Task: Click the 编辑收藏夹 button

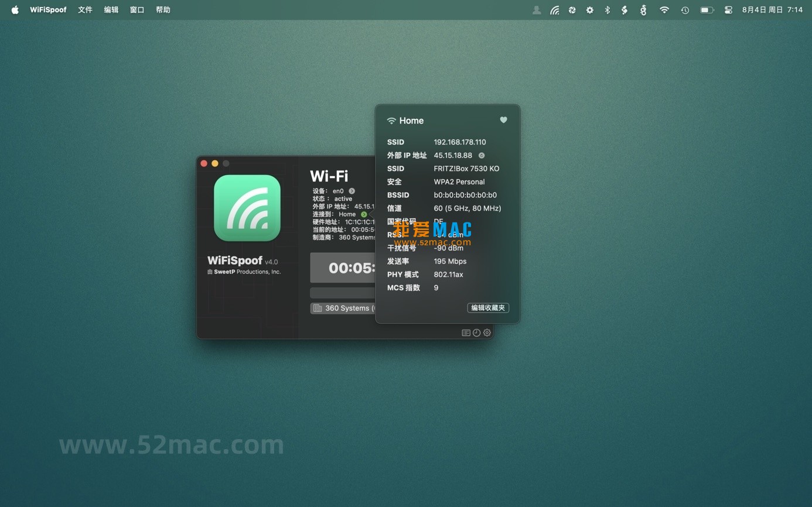Action: coord(487,308)
